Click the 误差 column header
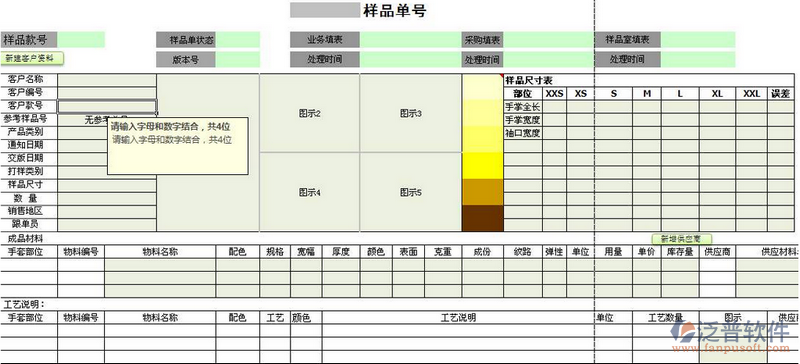This screenshot has height=364, width=800. click(781, 93)
